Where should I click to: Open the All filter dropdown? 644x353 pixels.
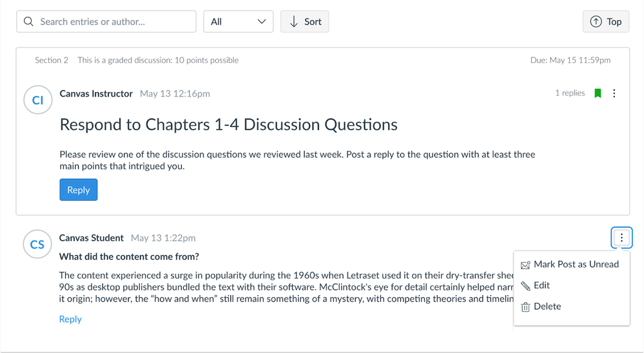click(x=239, y=22)
